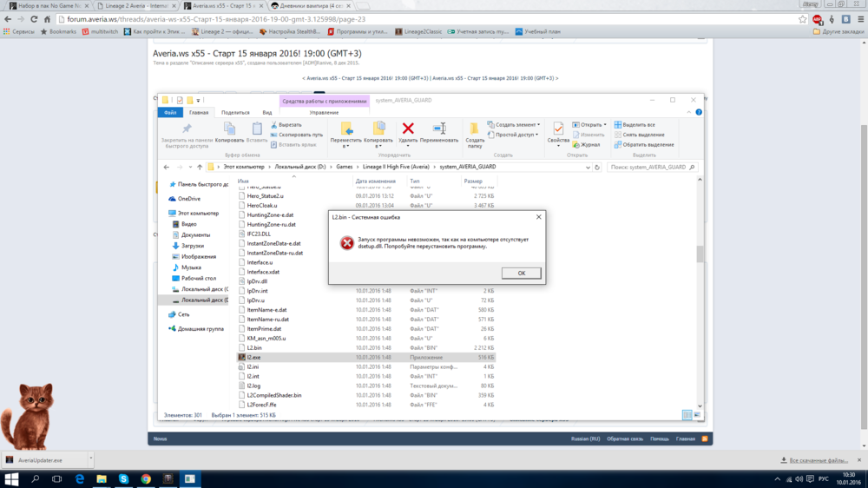Viewport: 868px width, 488px height.
Task: Click the red Delete (Удалить) ribbon icon
Action: [x=408, y=130]
